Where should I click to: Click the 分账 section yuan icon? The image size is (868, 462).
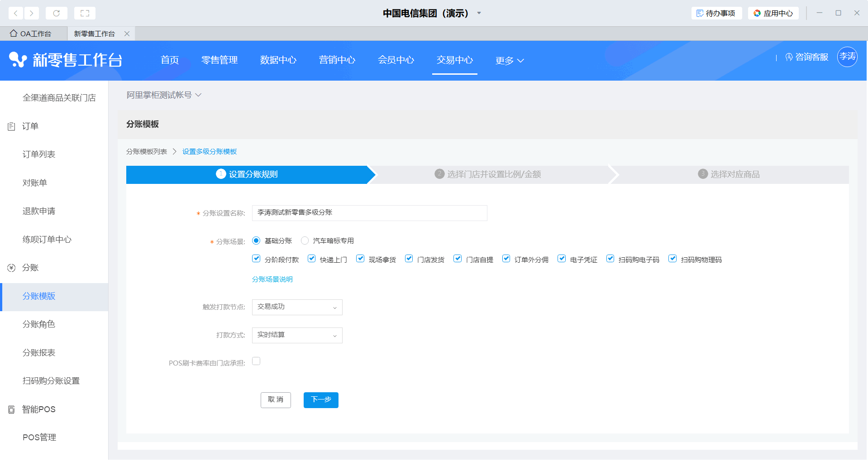click(11, 268)
